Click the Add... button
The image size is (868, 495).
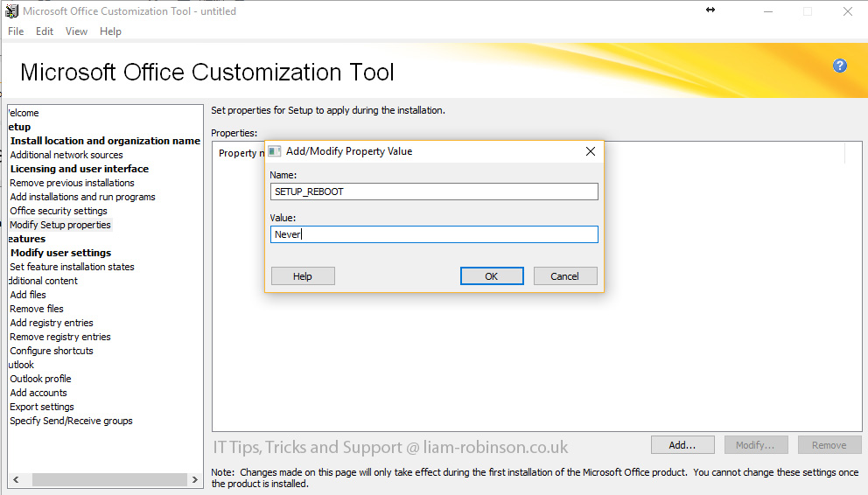coord(682,444)
